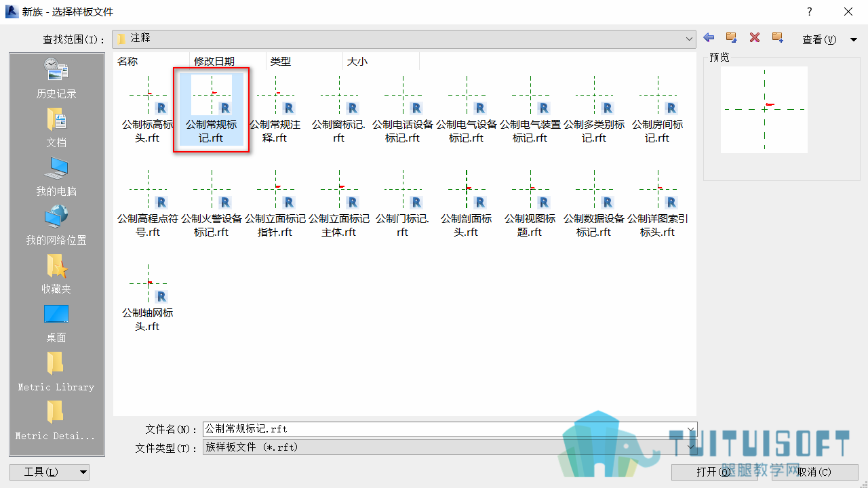The width and height of the screenshot is (868, 488).
Task: Click the red X delete icon
Action: (755, 38)
